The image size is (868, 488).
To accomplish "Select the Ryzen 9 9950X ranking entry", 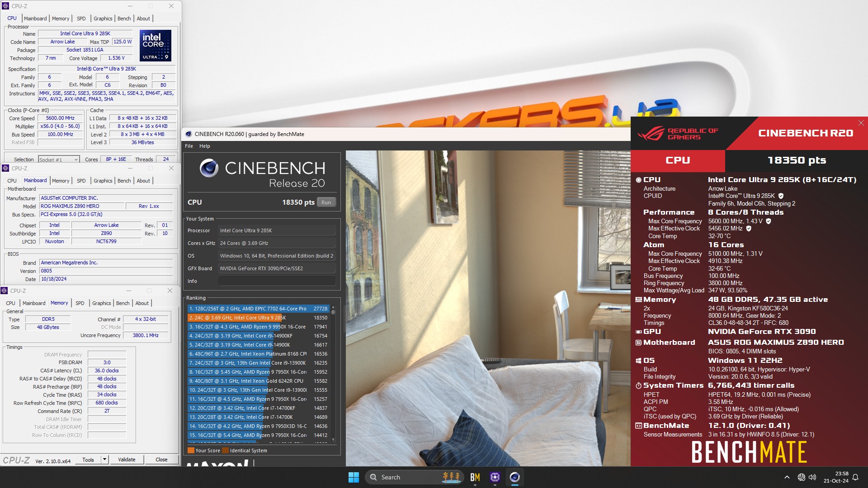I will coord(258,327).
